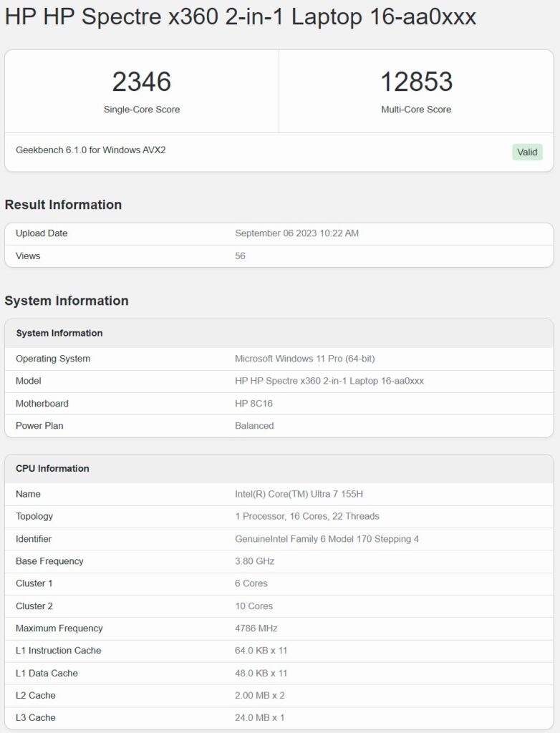Click the page title HP Spectre x360 heading
This screenshot has height=733, width=560.
241,17
